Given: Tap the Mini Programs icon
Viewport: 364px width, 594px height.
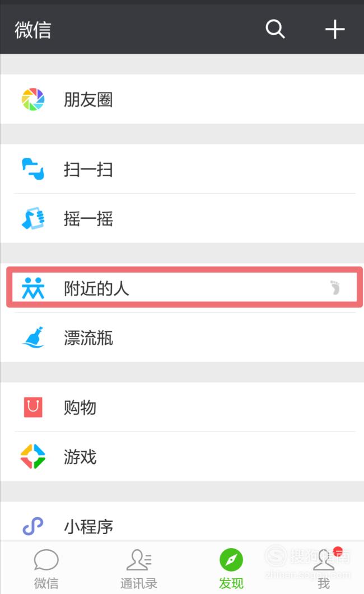Looking at the screenshot, I should pyautogui.click(x=33, y=526).
